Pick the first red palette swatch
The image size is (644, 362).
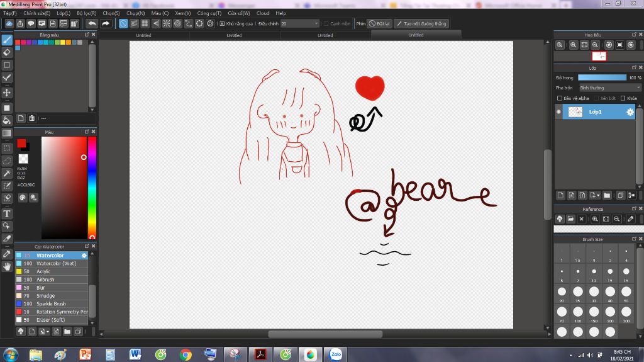(x=18, y=42)
